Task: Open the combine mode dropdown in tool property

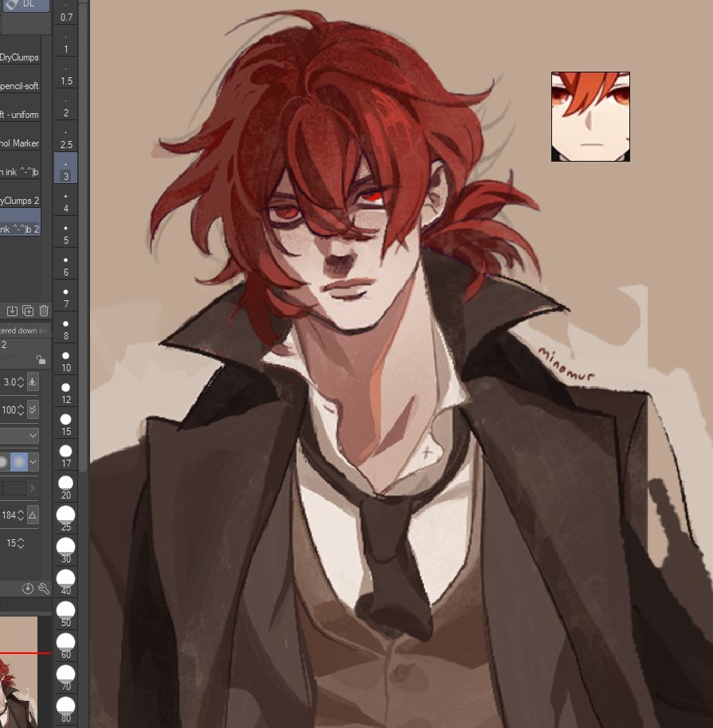Action: 18,436
